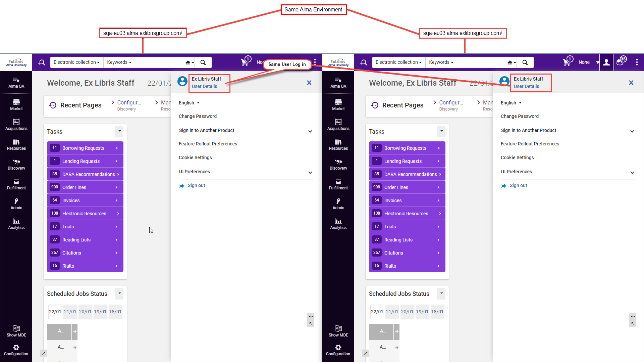Open advanced search icon in left window

click(42, 62)
